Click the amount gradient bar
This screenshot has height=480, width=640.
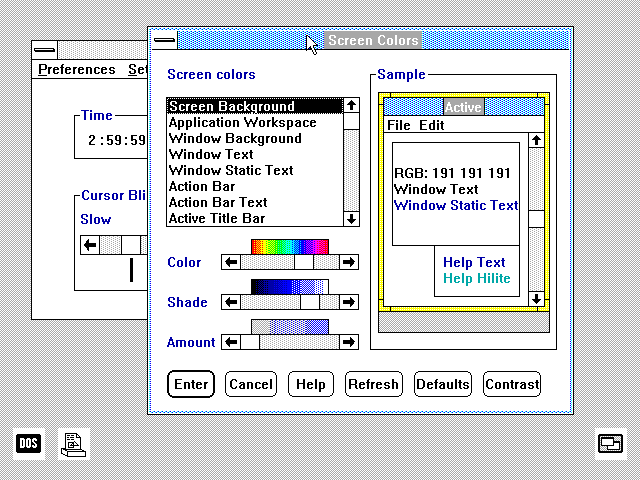[290, 327]
